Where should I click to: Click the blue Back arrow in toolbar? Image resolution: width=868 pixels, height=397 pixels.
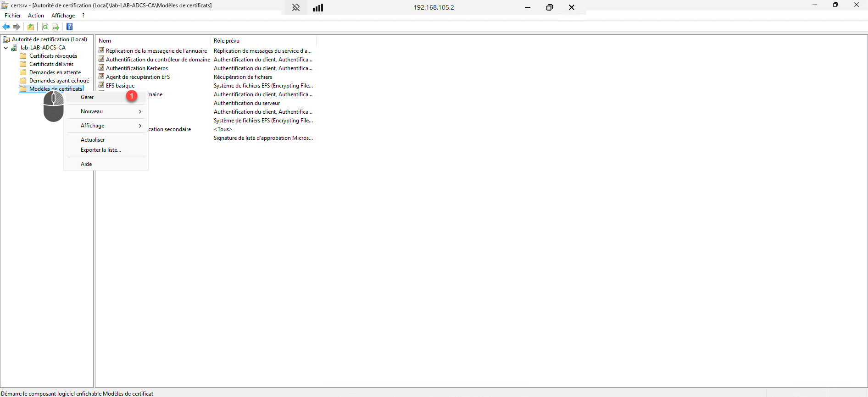(x=6, y=27)
